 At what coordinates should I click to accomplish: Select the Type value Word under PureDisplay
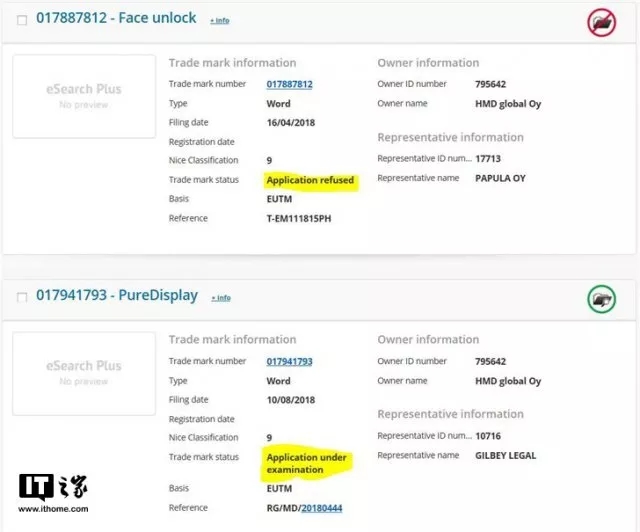click(x=278, y=381)
